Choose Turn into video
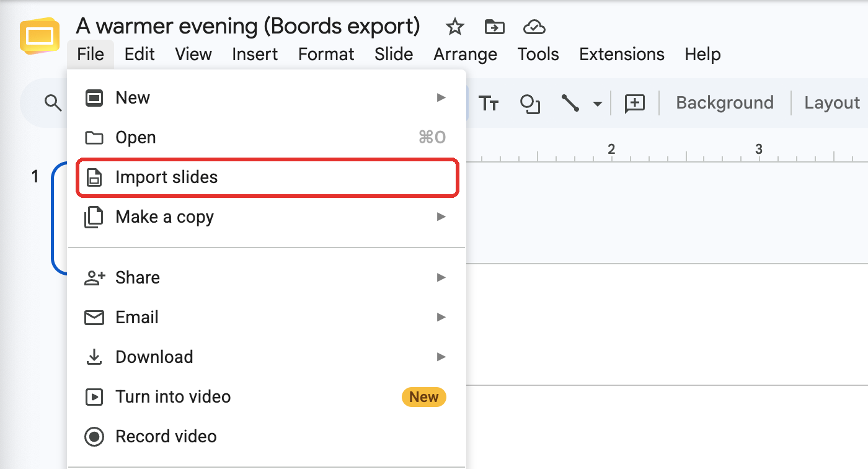The height and width of the screenshot is (469, 868). [267, 396]
